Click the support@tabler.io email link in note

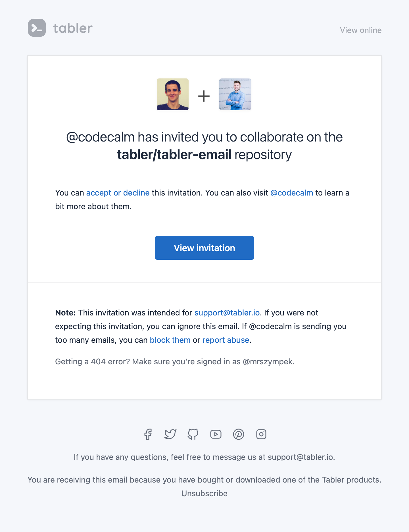(227, 313)
